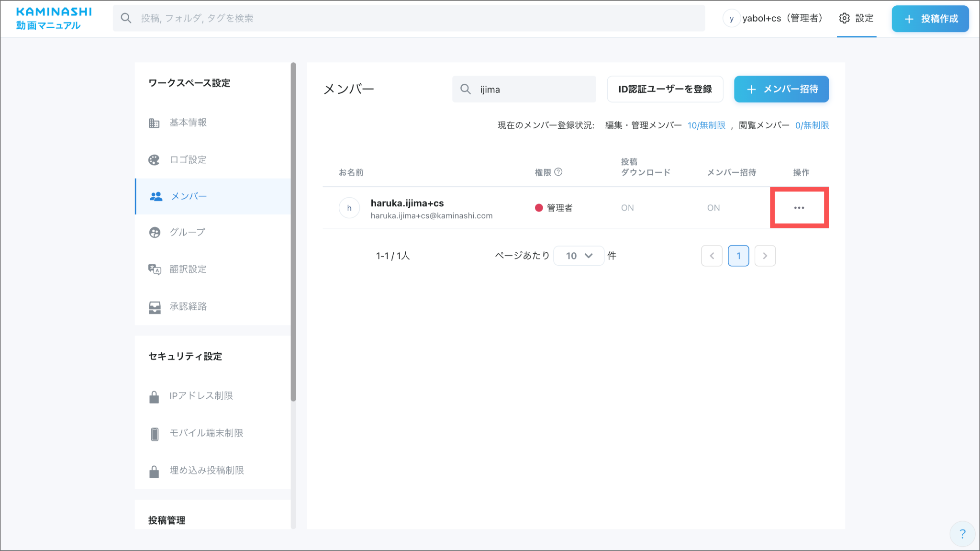This screenshot has height=551, width=980.
Task: Open the three-dot 操作 menu for haruka.ijima+cs
Action: click(799, 208)
